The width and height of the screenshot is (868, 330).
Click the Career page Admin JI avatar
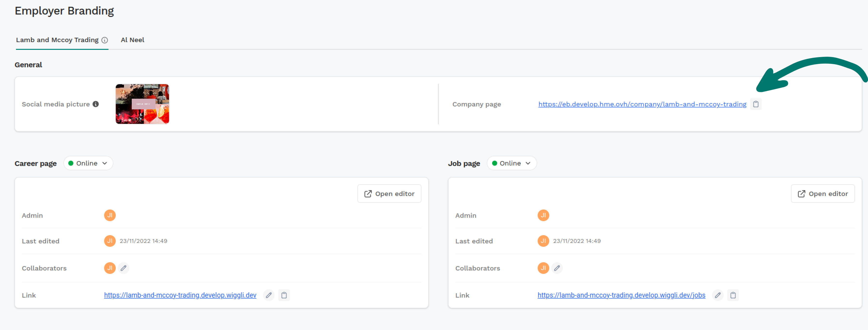point(110,216)
